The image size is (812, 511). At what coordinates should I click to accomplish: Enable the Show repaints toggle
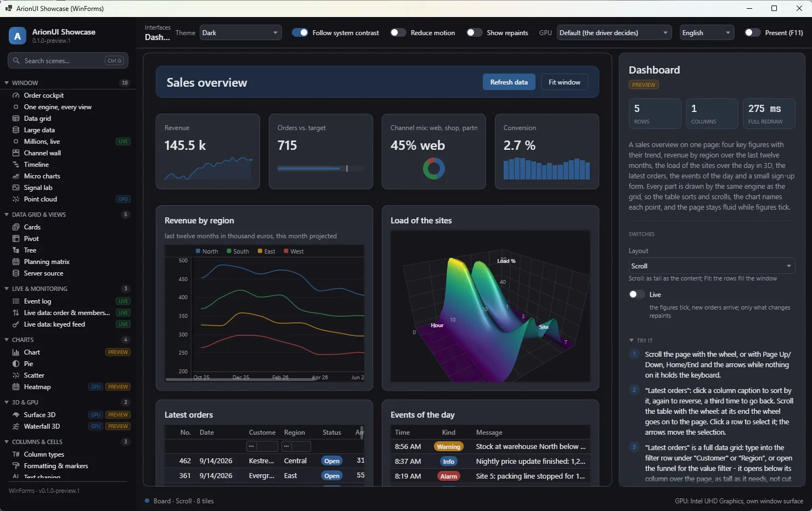[x=475, y=33]
